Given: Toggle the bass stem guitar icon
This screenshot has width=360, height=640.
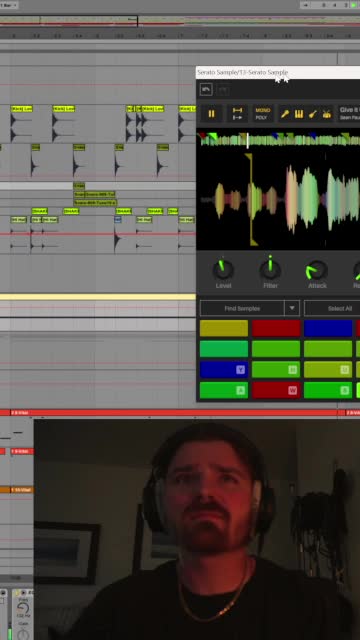Looking at the screenshot, I should (313, 114).
